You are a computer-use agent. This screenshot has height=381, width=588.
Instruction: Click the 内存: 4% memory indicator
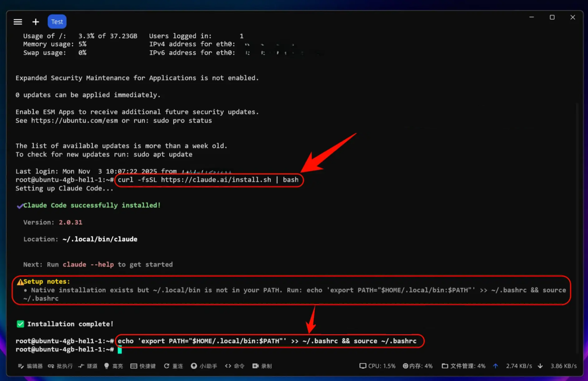(417, 366)
